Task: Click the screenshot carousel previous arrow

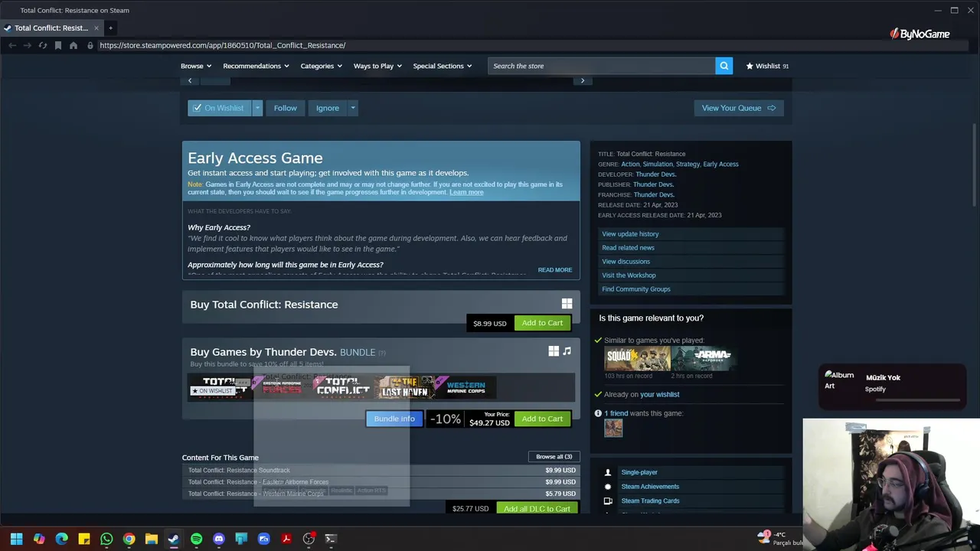Action: click(190, 80)
